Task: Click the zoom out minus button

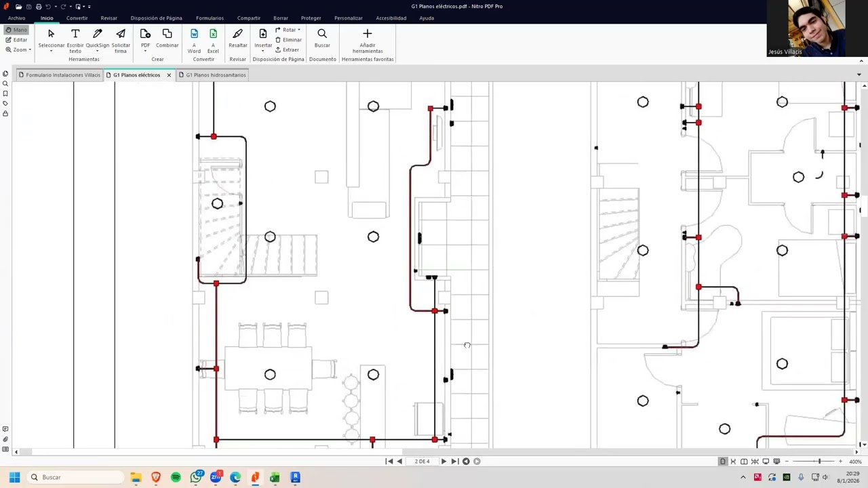Action: [x=787, y=462]
